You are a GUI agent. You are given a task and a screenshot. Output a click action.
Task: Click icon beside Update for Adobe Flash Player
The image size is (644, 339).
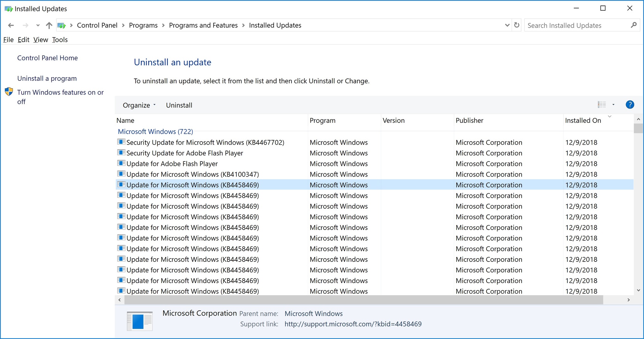point(121,163)
